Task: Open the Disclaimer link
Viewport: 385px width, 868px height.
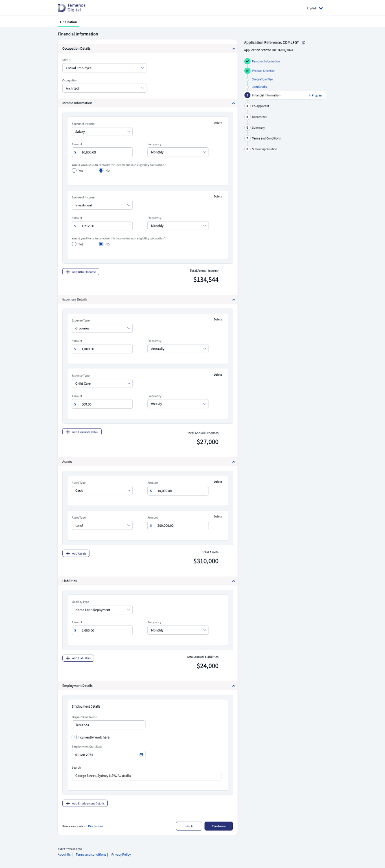Action: [x=96, y=826]
